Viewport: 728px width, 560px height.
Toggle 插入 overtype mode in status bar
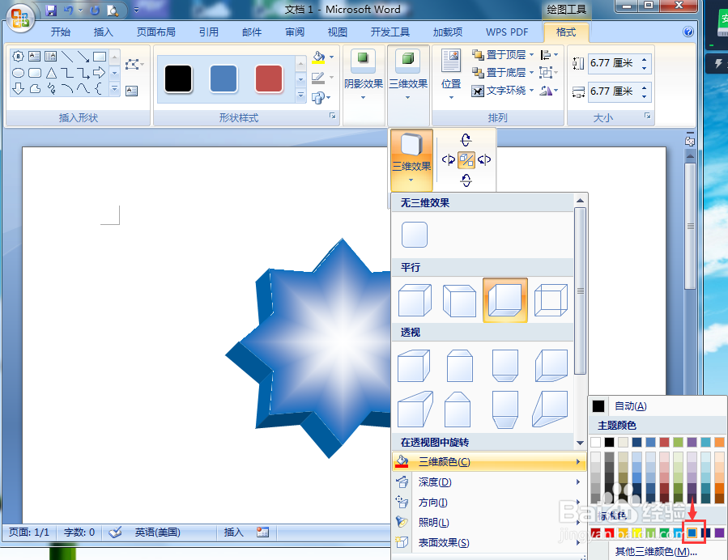click(233, 532)
